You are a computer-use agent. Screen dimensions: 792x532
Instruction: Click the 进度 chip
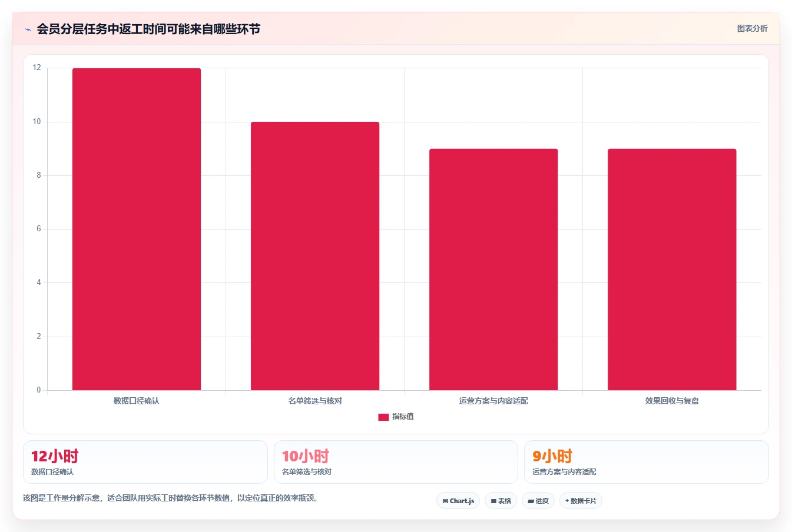538,501
